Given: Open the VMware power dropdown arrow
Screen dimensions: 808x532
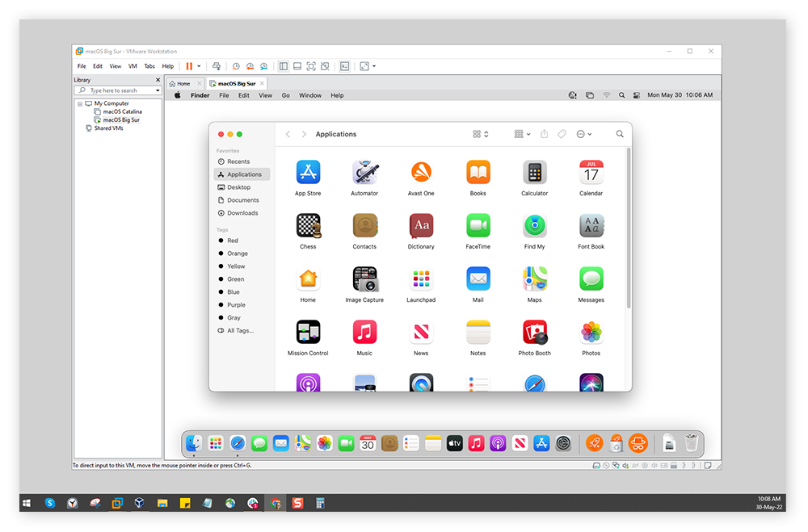Looking at the screenshot, I should pyautogui.click(x=199, y=66).
